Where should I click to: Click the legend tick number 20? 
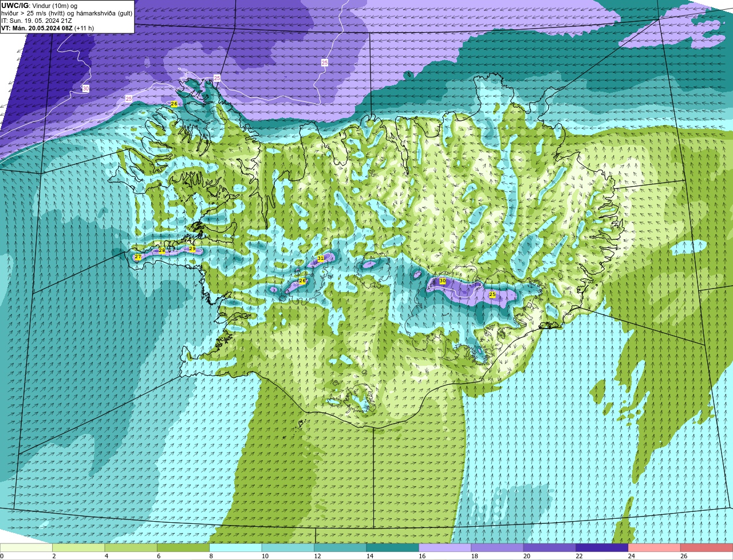point(527,556)
